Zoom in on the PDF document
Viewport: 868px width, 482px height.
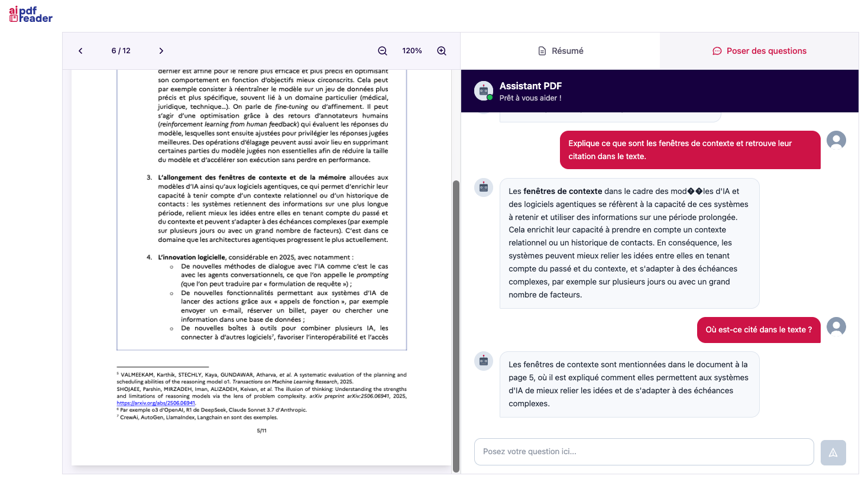[x=442, y=51]
